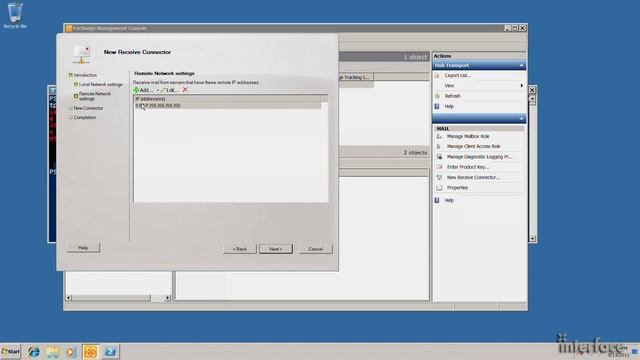Click the wizard Help button

[83, 248]
